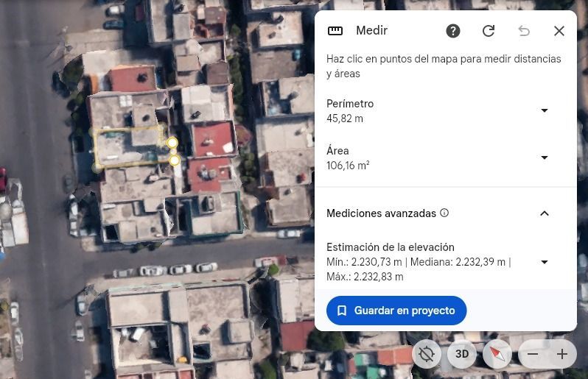Undo last measurement point

[x=524, y=31]
